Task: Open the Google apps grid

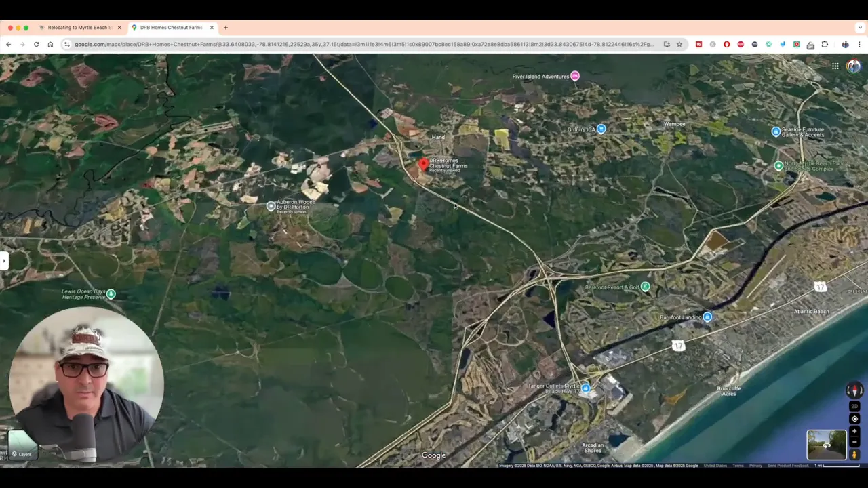Action: pyautogui.click(x=835, y=66)
